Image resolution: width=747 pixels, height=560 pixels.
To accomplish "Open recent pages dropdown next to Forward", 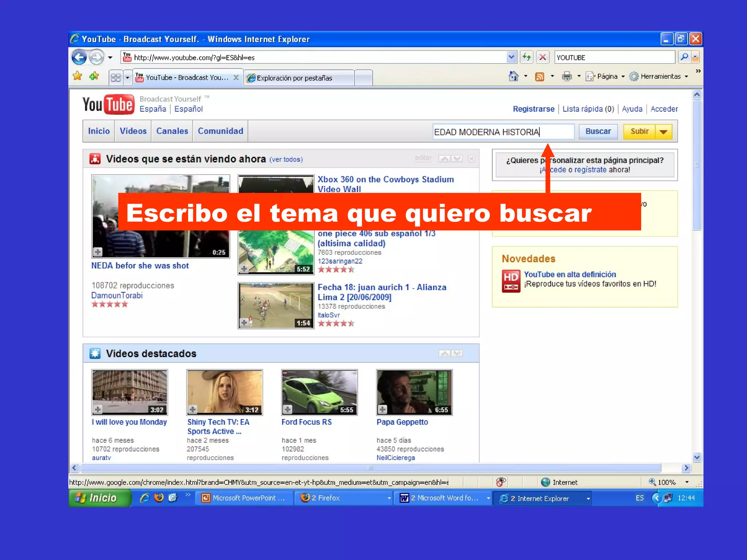I will [x=110, y=58].
